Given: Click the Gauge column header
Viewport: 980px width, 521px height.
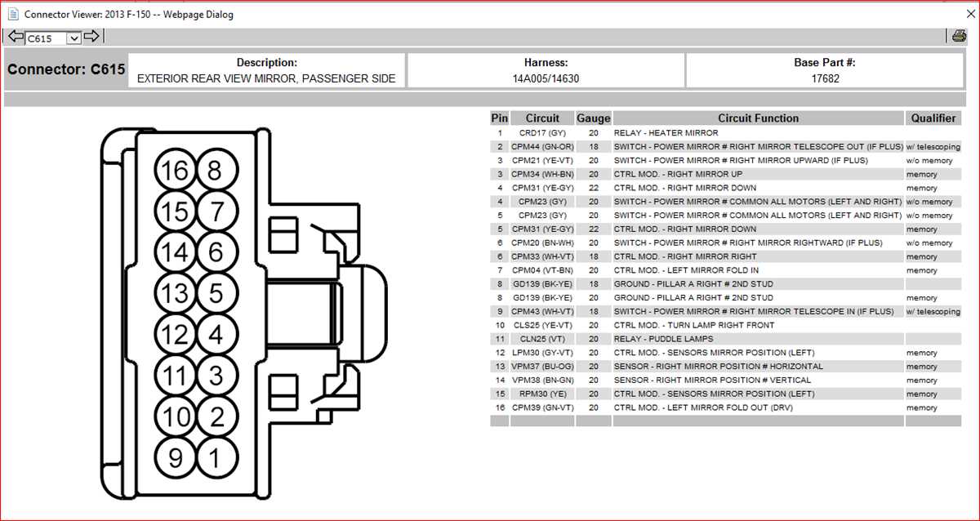Looking at the screenshot, I should [x=594, y=118].
